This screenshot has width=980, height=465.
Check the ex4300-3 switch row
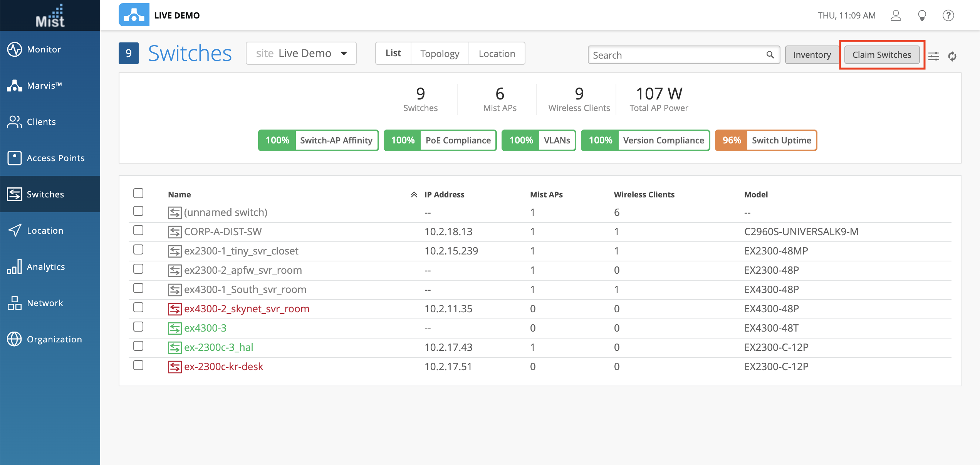pos(138,327)
